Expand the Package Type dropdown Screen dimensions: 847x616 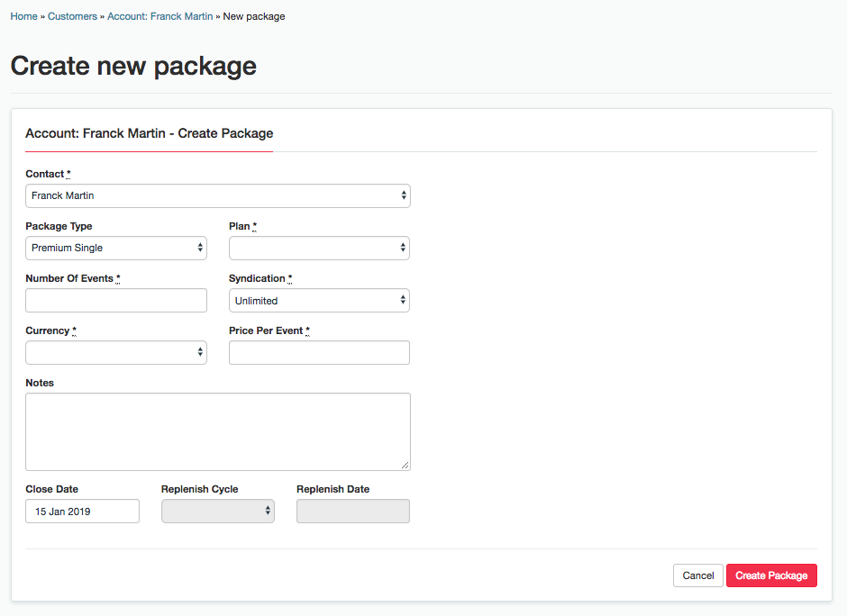tap(116, 249)
